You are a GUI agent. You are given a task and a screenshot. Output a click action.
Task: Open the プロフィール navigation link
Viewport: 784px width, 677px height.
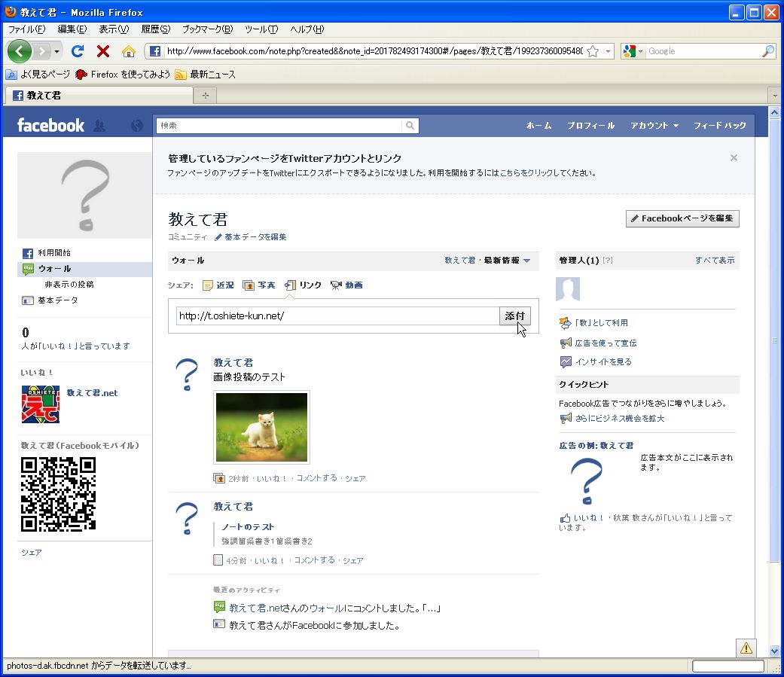[590, 126]
